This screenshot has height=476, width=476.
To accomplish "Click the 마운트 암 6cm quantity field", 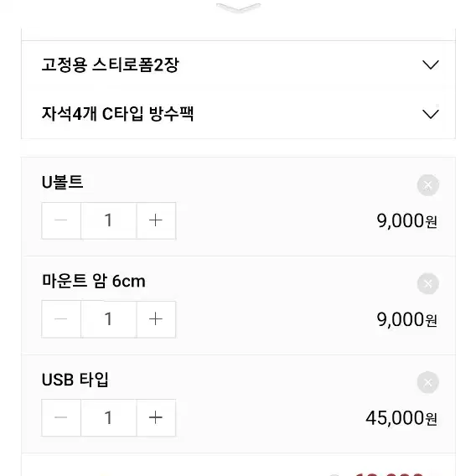I will click(109, 319).
